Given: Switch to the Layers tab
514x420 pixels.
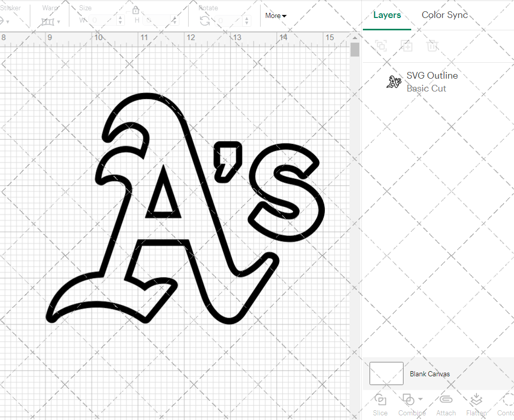Looking at the screenshot, I should pyautogui.click(x=387, y=15).
